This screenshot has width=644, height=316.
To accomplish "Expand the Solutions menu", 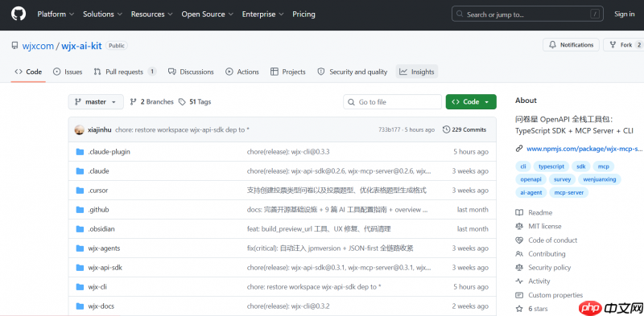I will [103, 14].
